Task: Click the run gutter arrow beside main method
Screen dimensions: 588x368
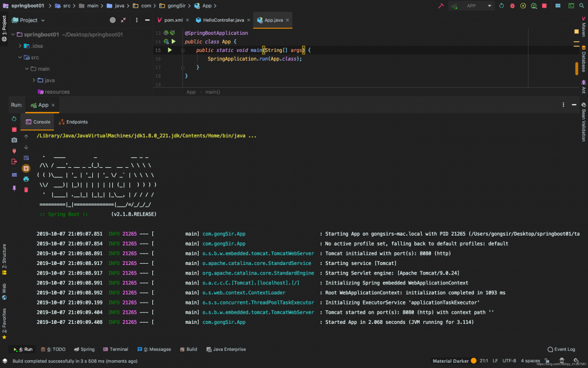Action: [169, 50]
